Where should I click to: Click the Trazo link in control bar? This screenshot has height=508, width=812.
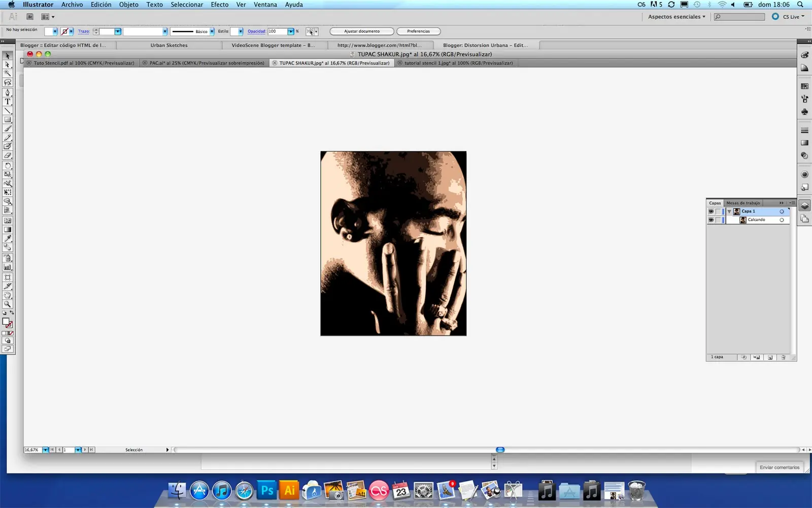84,31
